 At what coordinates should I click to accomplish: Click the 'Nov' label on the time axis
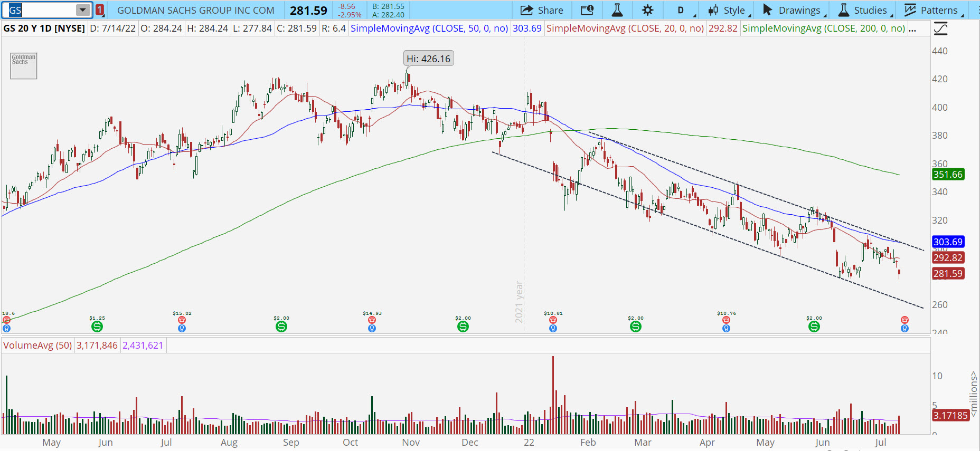411,443
